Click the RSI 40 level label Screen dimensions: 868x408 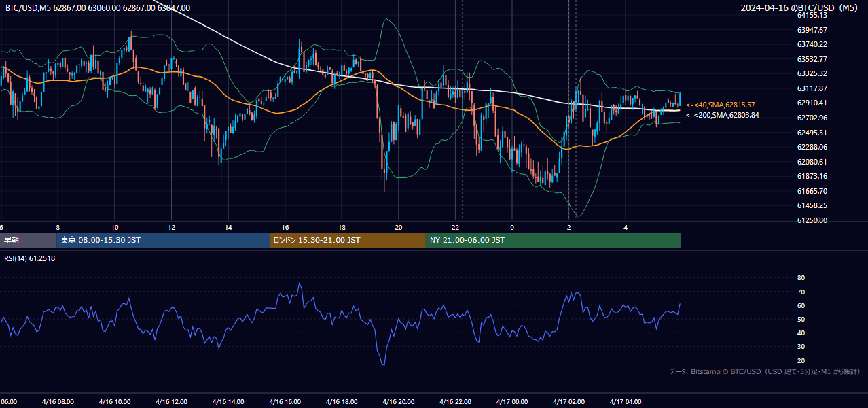(x=801, y=333)
